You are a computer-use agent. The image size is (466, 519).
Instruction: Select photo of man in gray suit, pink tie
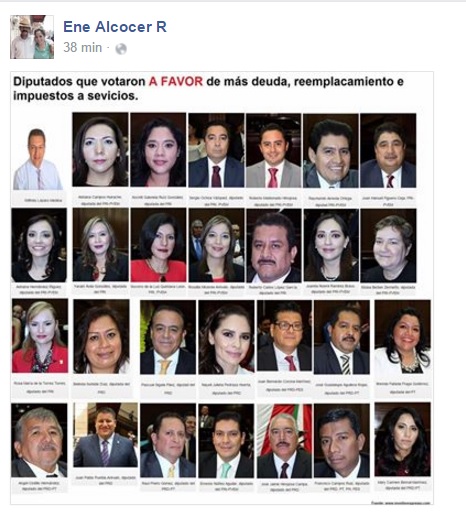click(x=274, y=150)
